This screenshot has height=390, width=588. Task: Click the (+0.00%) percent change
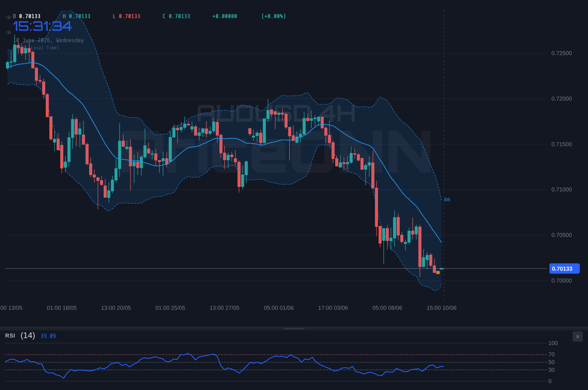[x=274, y=16]
